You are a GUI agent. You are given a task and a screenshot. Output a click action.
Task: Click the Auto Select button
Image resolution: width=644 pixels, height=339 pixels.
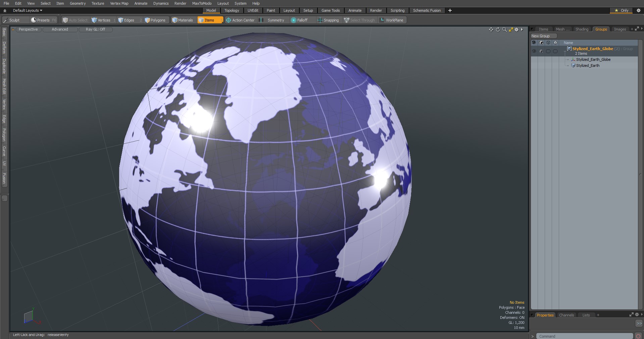[x=76, y=20]
